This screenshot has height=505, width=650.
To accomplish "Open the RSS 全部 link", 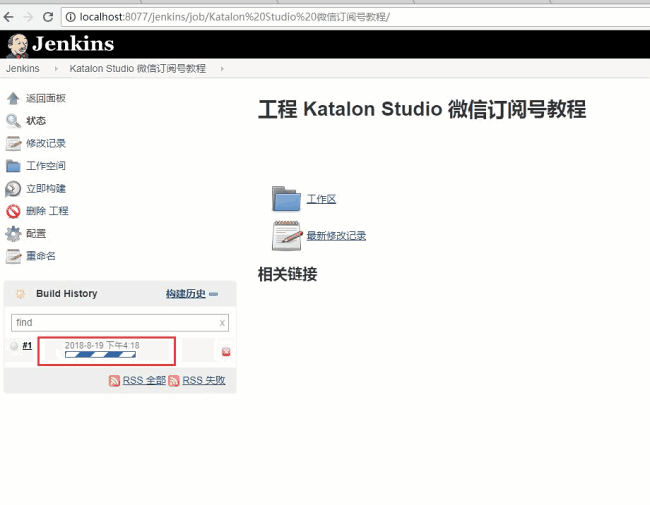I will 144,380.
